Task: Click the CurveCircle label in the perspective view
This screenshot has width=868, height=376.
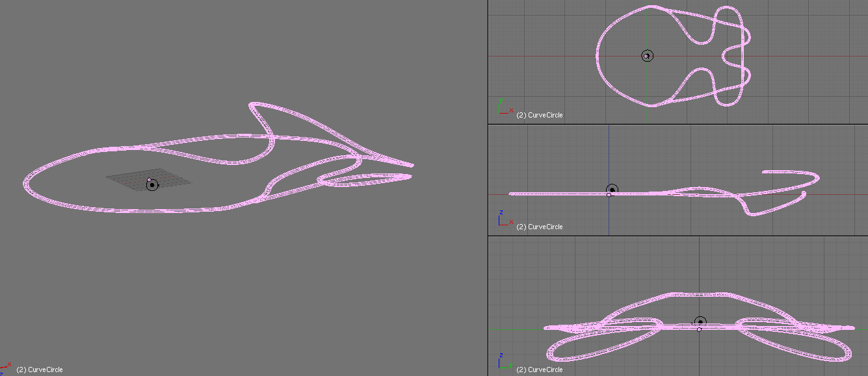Action: coord(40,370)
